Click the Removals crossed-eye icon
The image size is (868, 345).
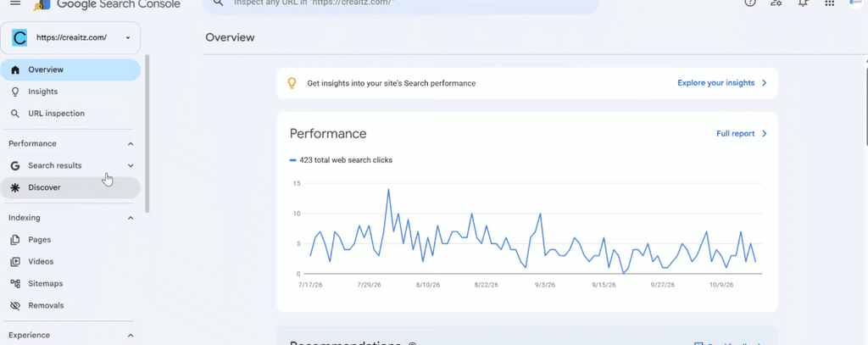(15, 306)
